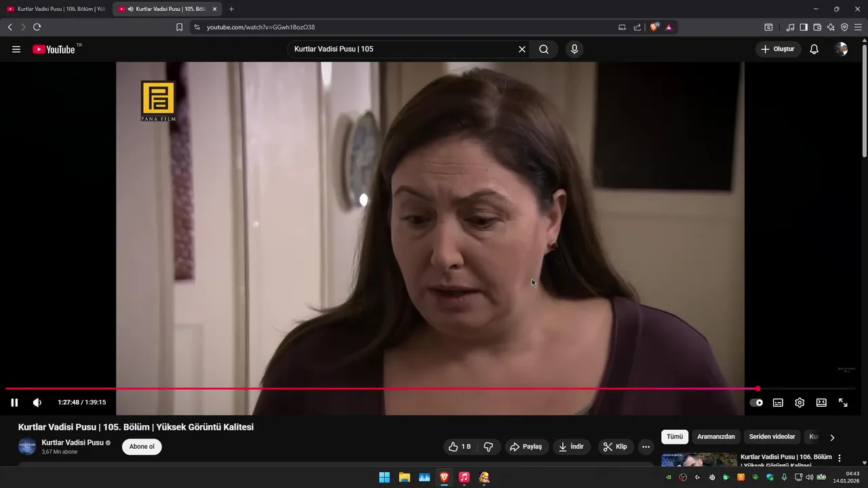Install app icon in address bar
The height and width of the screenshot is (488, 868).
coord(622,27)
